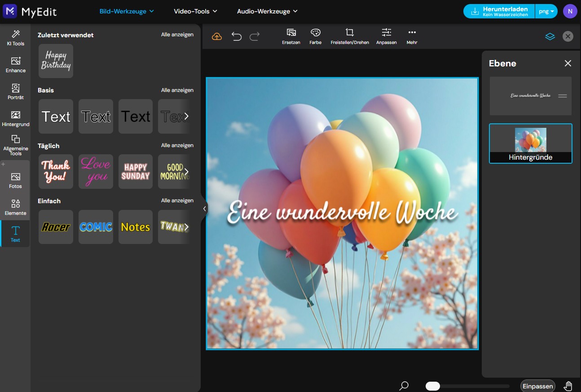Open the Anpassen adjustments tool

pos(387,36)
